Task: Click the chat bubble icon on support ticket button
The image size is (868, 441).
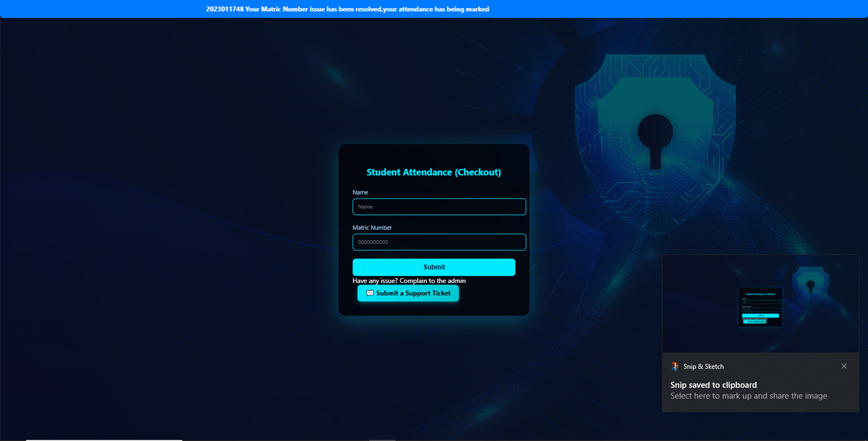Action: (x=370, y=293)
